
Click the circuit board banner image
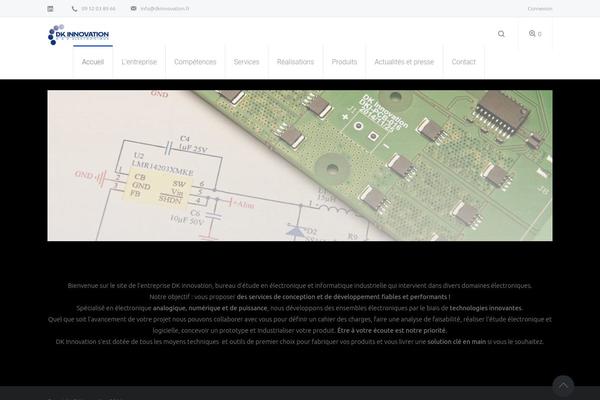tap(300, 165)
